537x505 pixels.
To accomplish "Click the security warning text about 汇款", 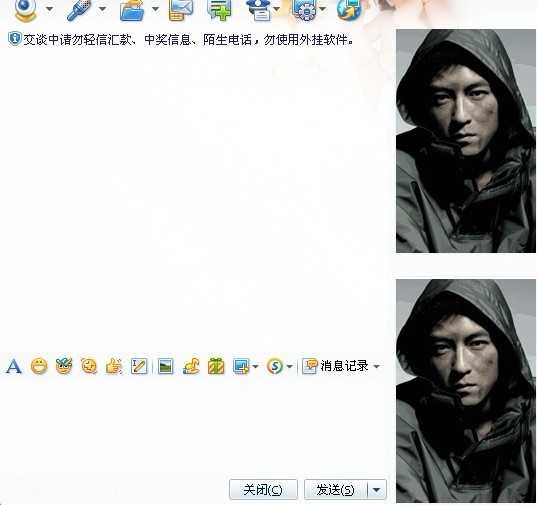I will click(x=188, y=40).
